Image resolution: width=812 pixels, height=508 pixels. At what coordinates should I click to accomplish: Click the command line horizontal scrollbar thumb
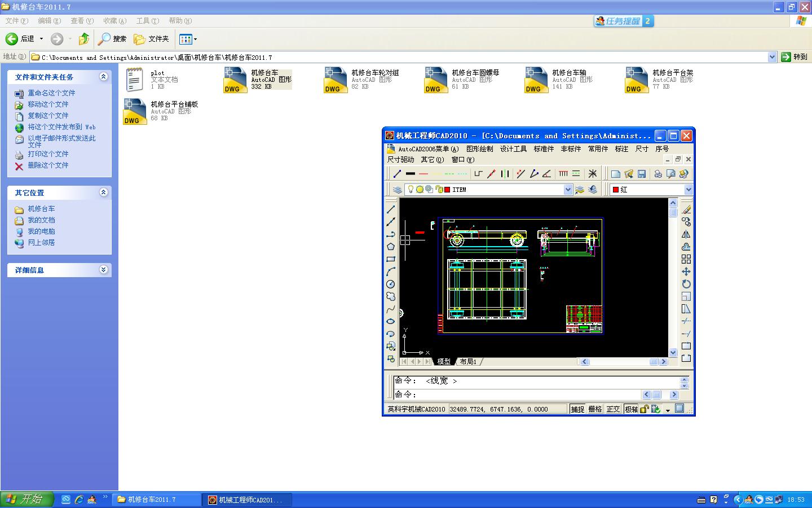(657, 395)
